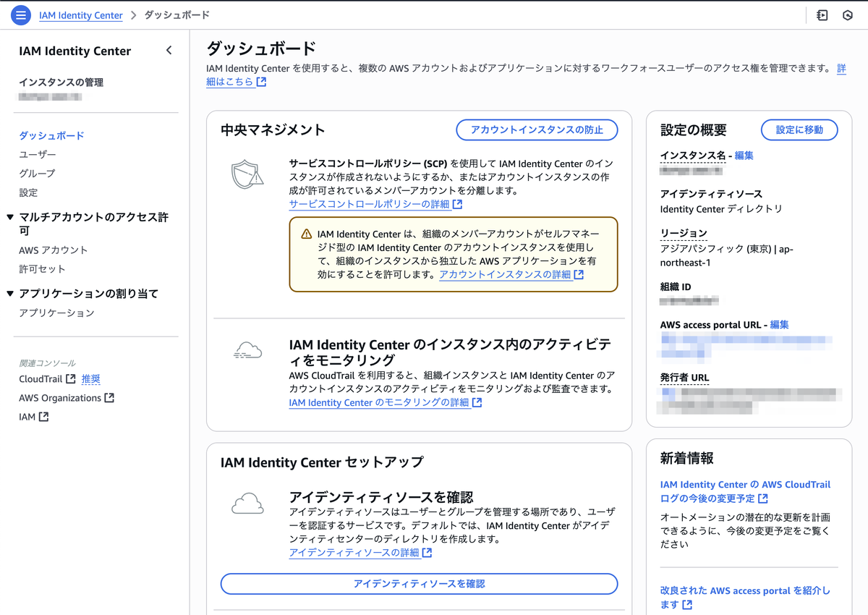The width and height of the screenshot is (868, 615).
Task: Open 改良された AWS access portal news link
Action: 746,598
